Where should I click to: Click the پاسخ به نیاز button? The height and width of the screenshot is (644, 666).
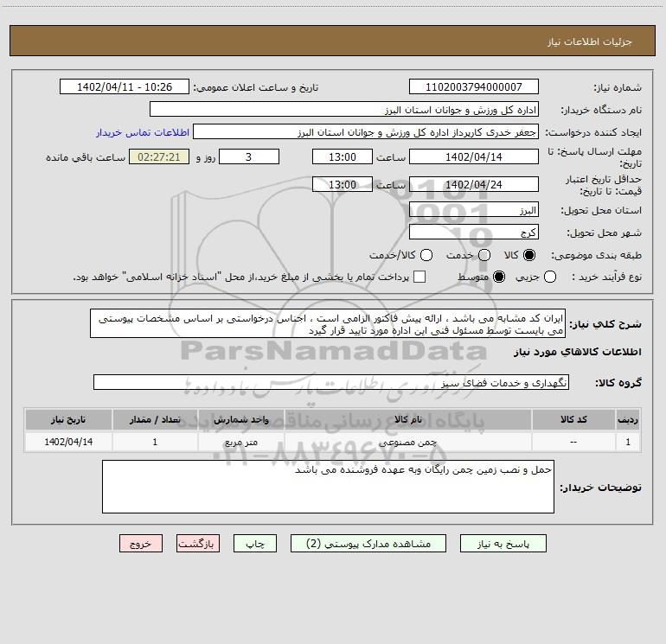(503, 544)
